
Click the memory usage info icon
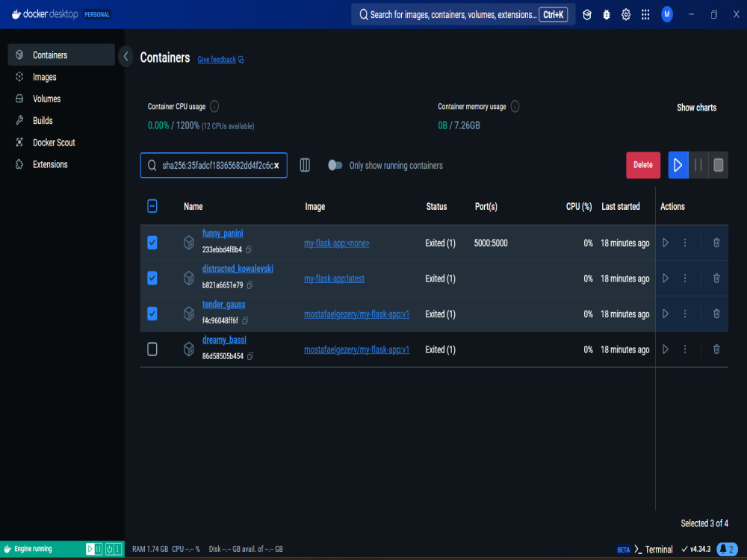[515, 106]
